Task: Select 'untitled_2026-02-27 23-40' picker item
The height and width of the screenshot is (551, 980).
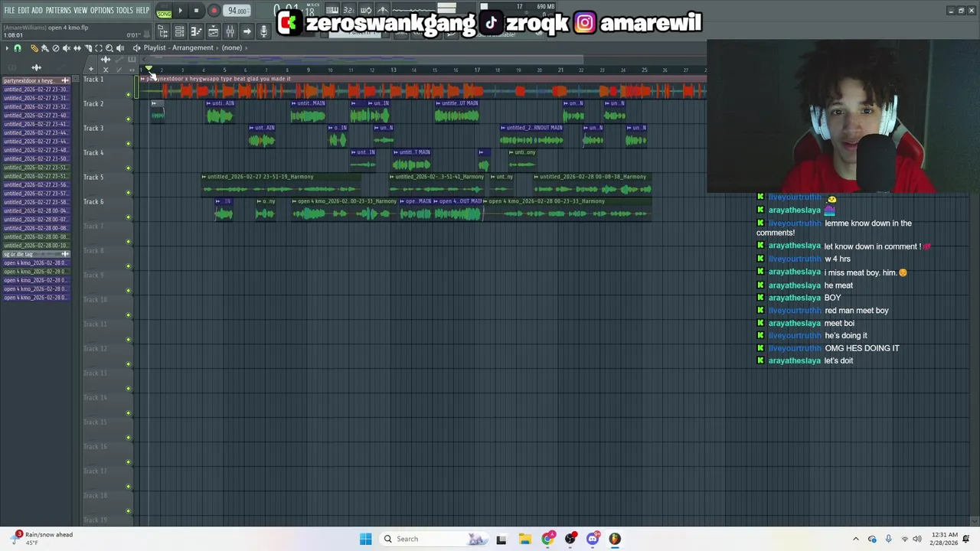Action: click(x=36, y=115)
